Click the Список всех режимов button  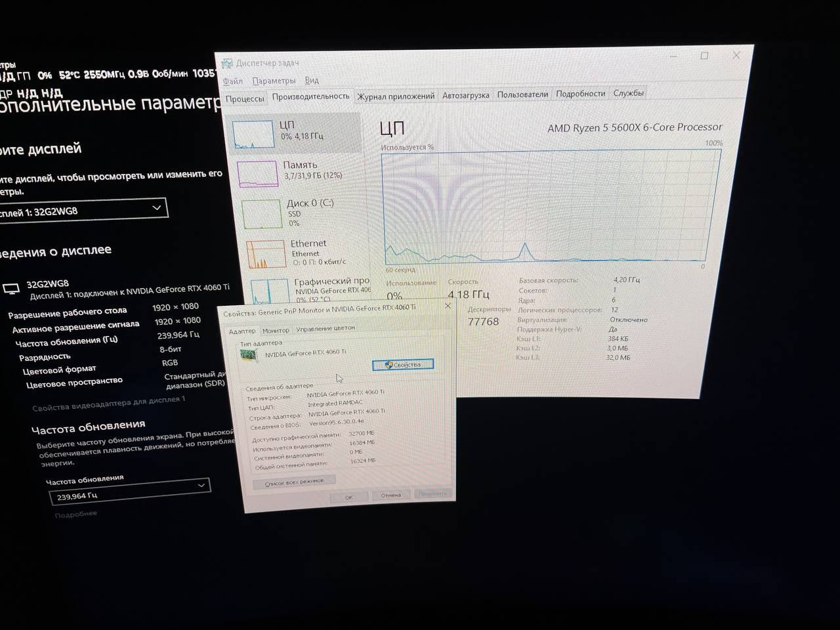294,482
